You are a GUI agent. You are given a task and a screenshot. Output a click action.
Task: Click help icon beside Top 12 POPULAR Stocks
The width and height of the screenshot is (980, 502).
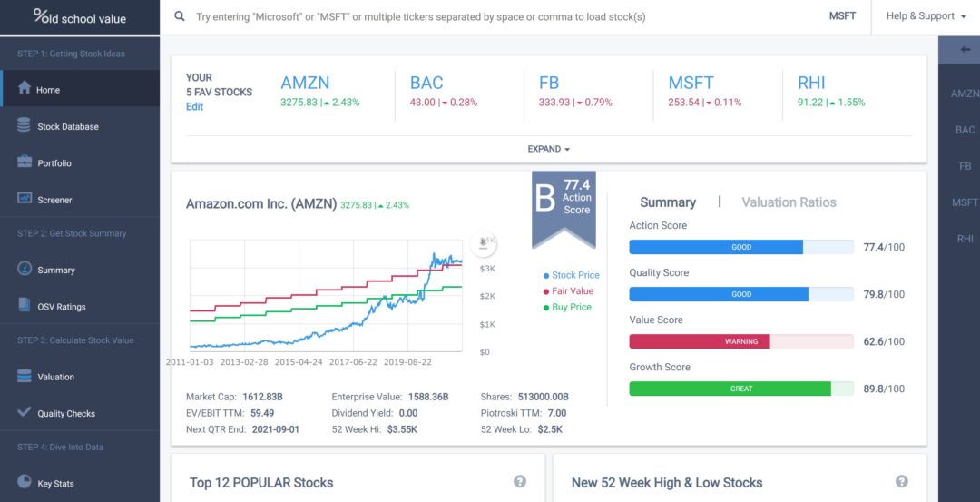tap(519, 481)
